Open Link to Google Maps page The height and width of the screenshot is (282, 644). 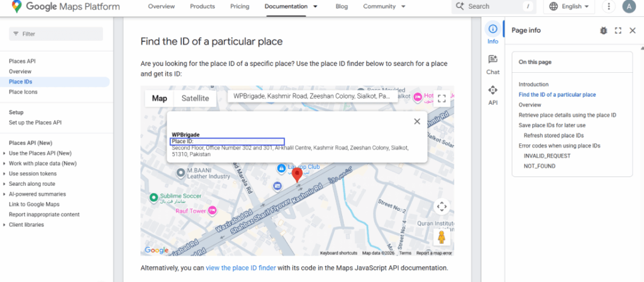tap(34, 204)
